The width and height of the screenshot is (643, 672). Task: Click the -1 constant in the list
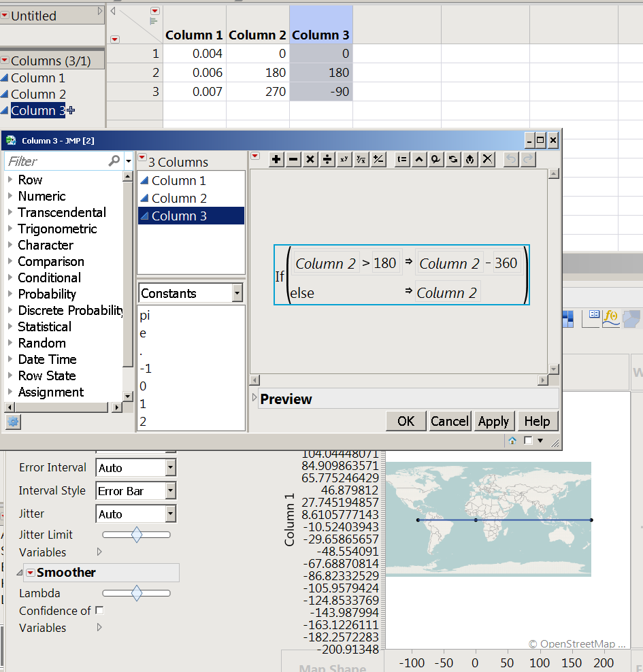(146, 369)
